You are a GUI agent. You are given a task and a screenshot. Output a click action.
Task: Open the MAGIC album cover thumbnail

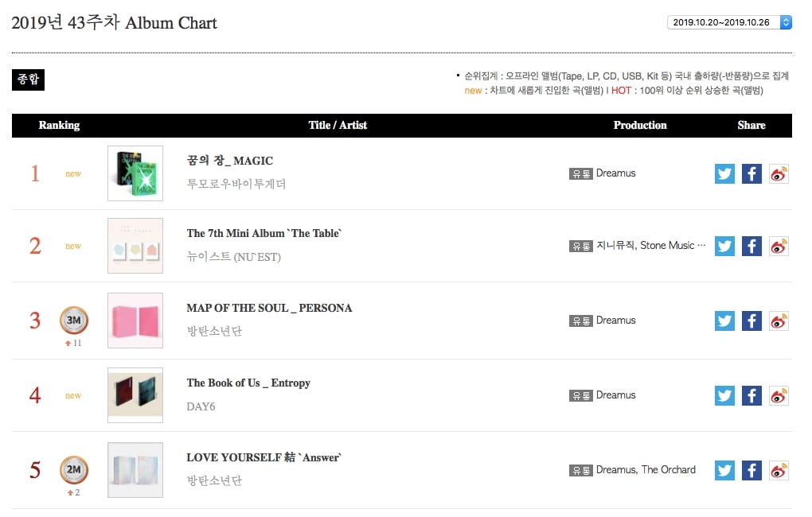point(135,173)
